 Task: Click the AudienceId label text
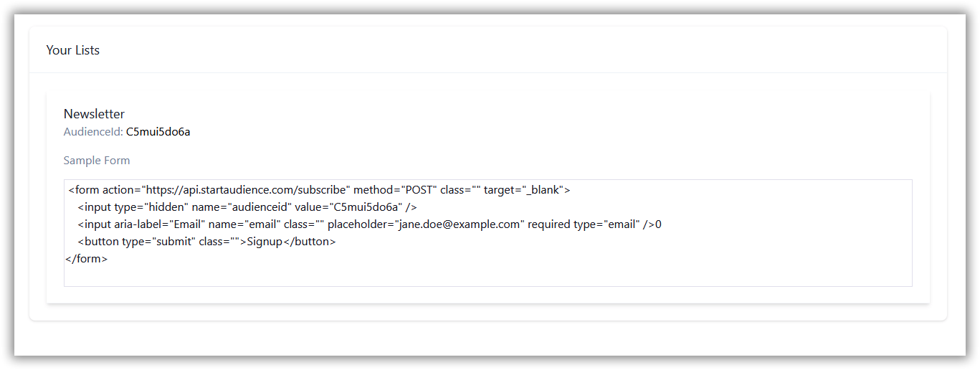tap(93, 132)
